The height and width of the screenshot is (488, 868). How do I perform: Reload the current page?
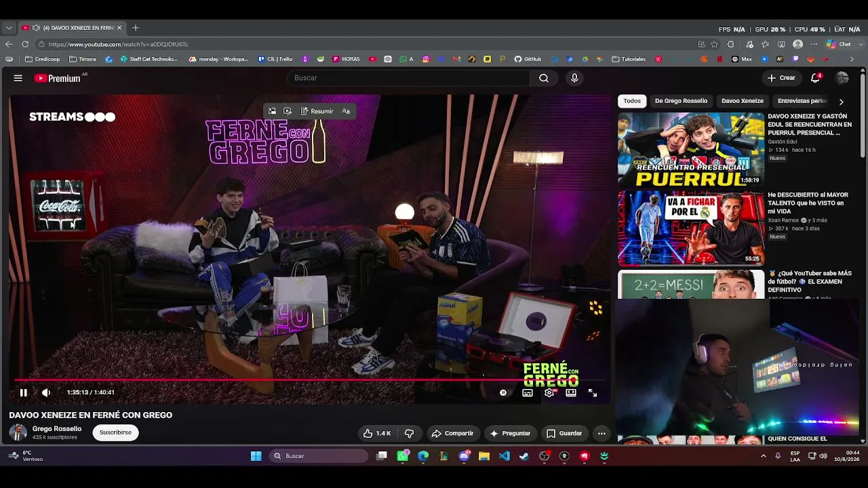tap(25, 44)
